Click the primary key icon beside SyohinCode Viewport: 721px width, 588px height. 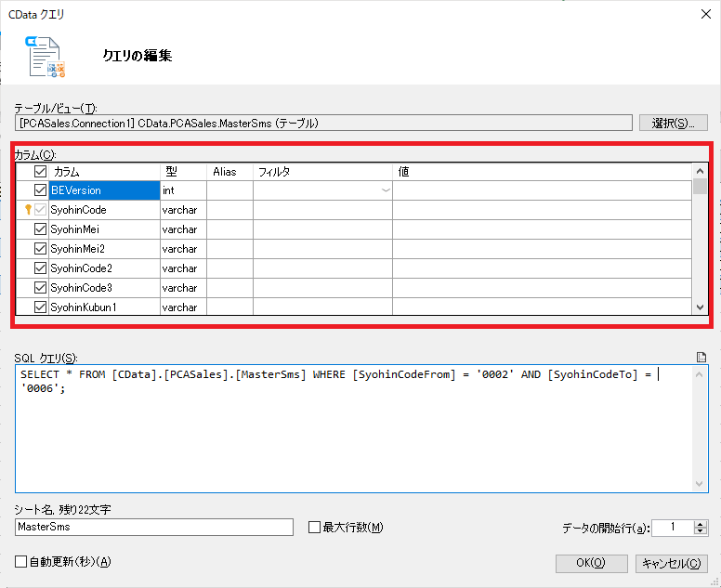pyautogui.click(x=28, y=210)
